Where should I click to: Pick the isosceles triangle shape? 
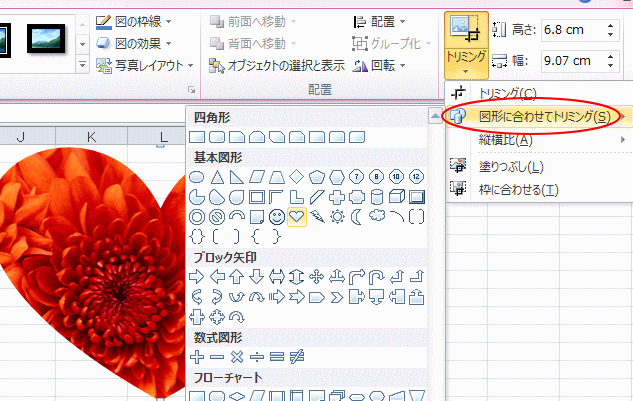(x=217, y=177)
